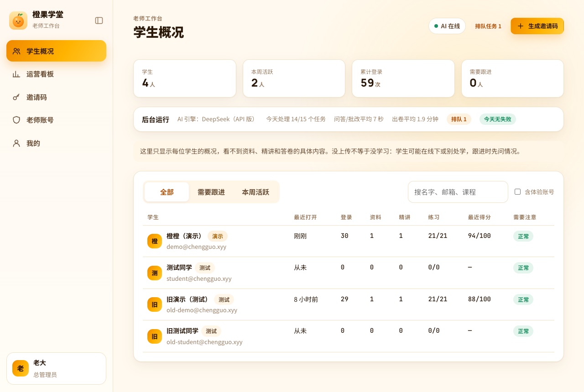Click the AI 在线 status pill
Viewport: 584px width, 392px height.
[447, 26]
